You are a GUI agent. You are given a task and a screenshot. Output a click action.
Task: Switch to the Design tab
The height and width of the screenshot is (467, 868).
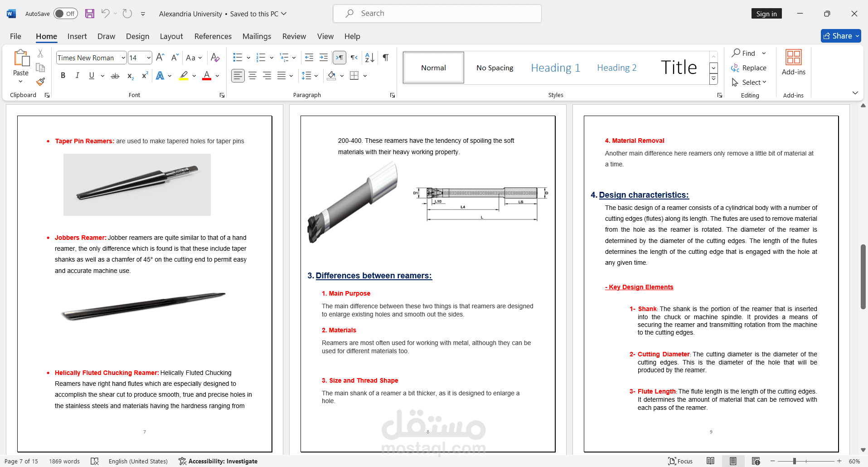[137, 36]
